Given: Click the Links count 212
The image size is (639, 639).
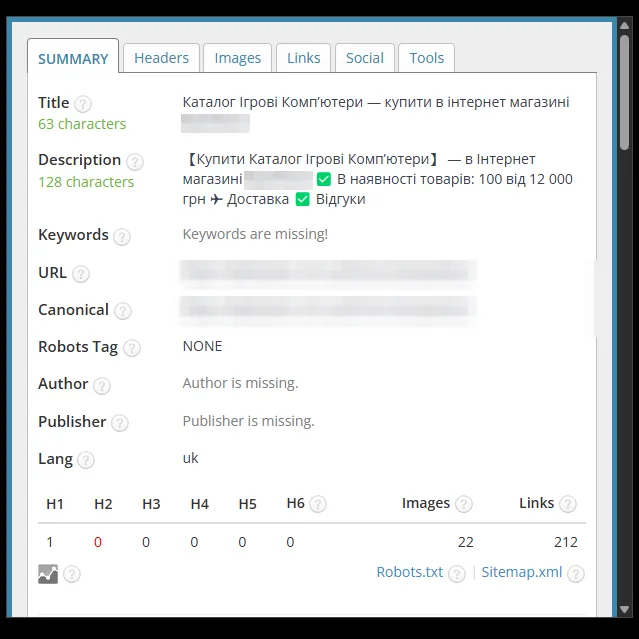Looking at the screenshot, I should (566, 542).
